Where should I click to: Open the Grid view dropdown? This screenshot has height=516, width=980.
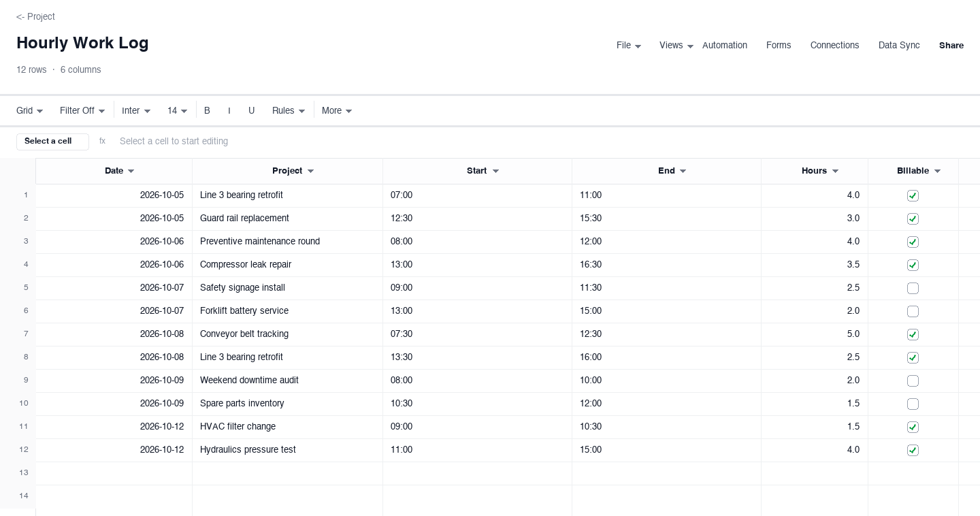click(x=30, y=111)
